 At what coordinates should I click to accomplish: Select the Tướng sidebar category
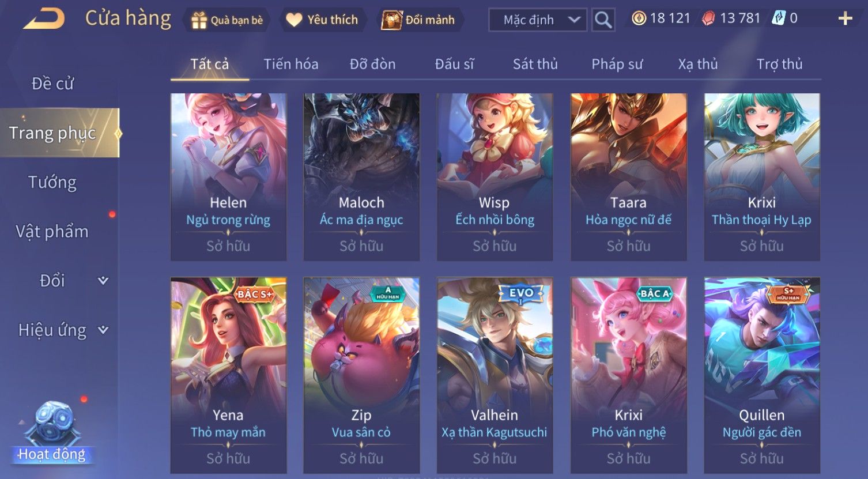click(x=52, y=182)
